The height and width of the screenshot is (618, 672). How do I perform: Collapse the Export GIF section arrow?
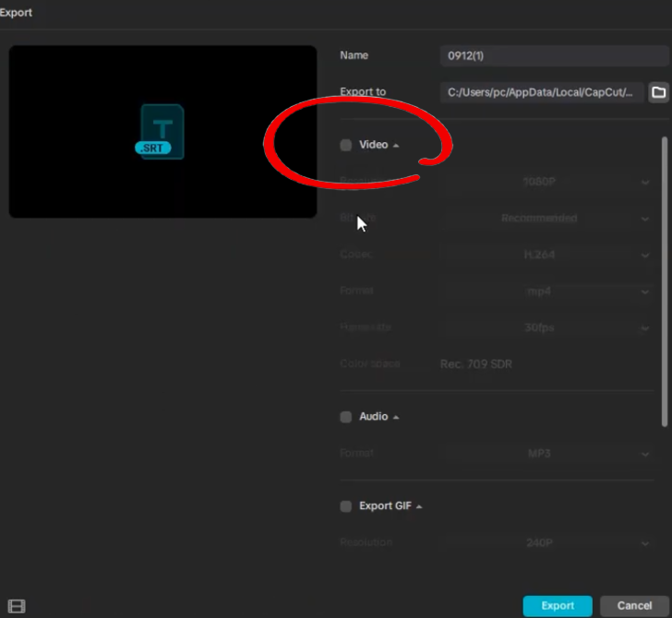(x=419, y=506)
